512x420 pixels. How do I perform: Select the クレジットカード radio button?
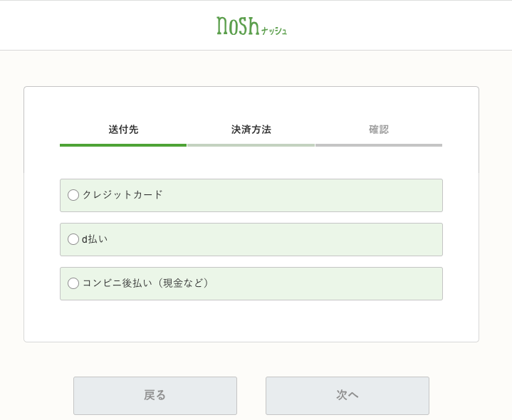(x=73, y=195)
